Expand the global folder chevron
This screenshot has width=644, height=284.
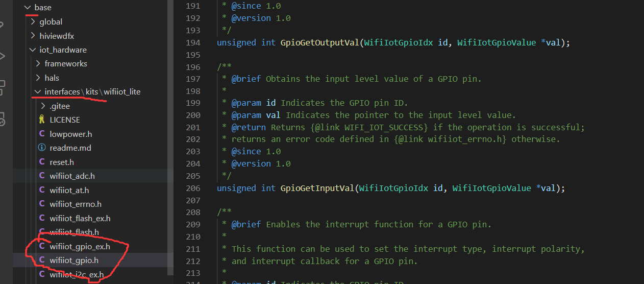(x=33, y=22)
